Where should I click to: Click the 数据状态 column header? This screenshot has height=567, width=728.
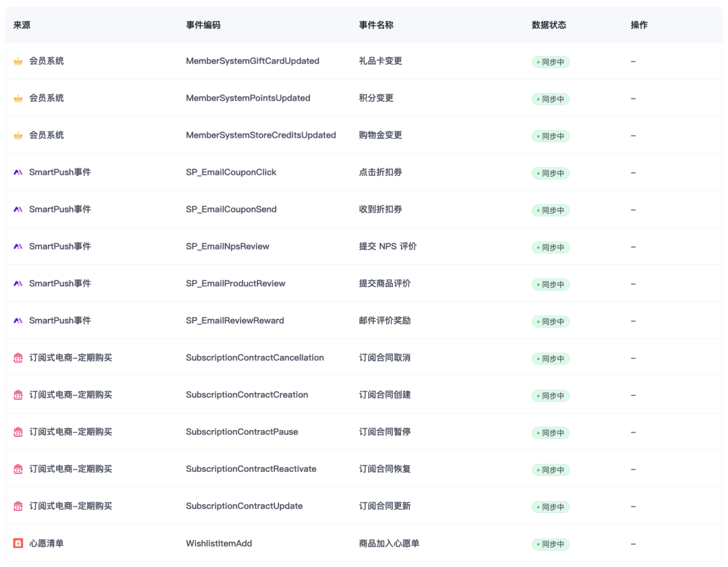tap(549, 25)
